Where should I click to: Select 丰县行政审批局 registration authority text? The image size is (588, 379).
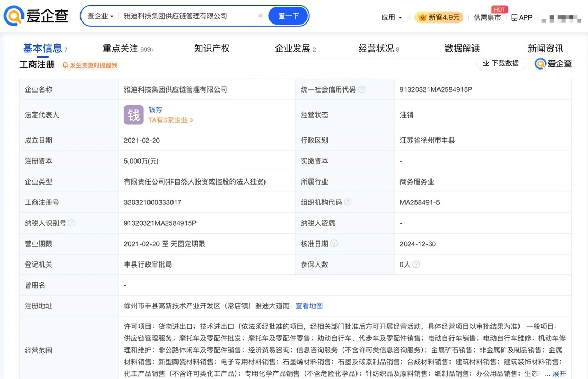pyautogui.click(x=148, y=264)
